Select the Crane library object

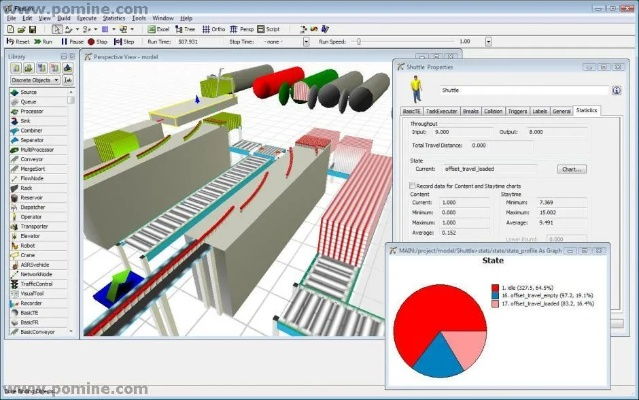(x=30, y=253)
